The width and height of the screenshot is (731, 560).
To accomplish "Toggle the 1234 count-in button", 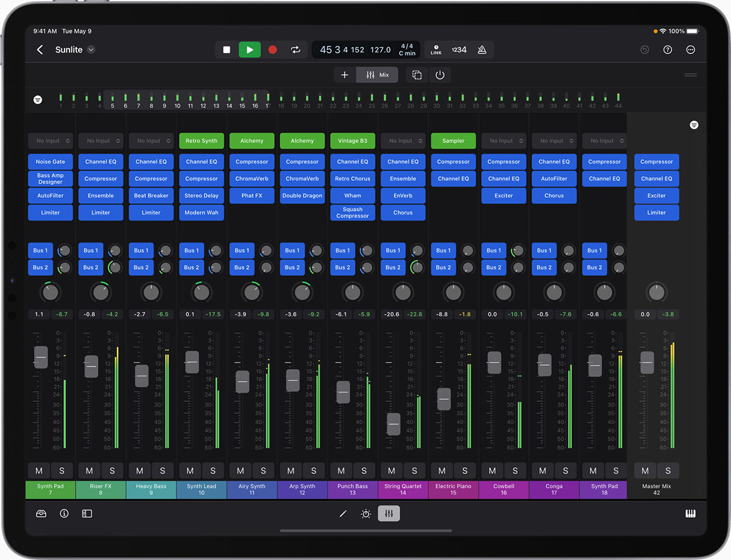I will [x=459, y=50].
